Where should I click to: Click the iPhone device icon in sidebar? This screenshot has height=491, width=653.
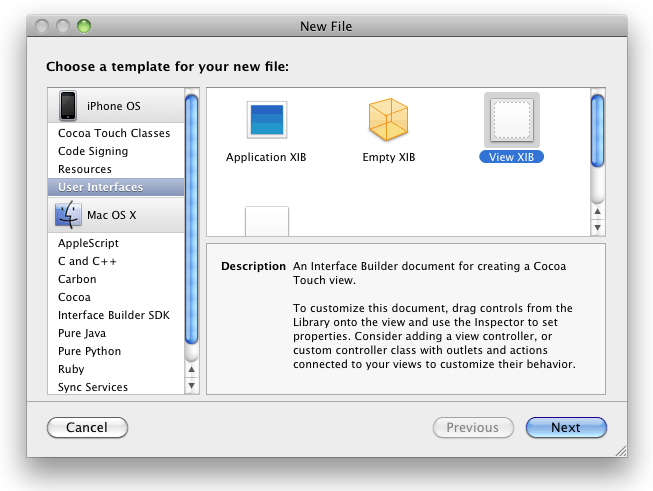68,106
